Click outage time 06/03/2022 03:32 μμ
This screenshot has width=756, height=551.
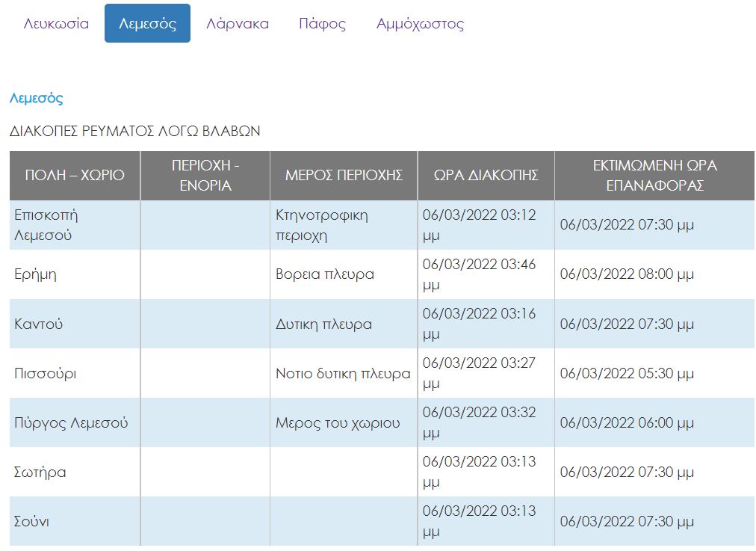tap(486, 422)
